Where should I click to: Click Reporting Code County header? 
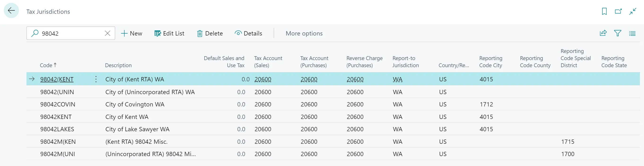[x=535, y=62]
